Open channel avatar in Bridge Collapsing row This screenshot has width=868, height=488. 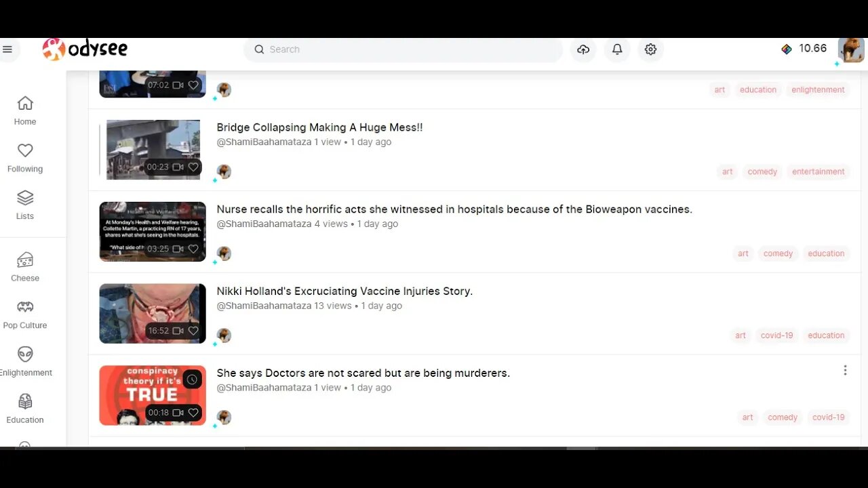[224, 171]
